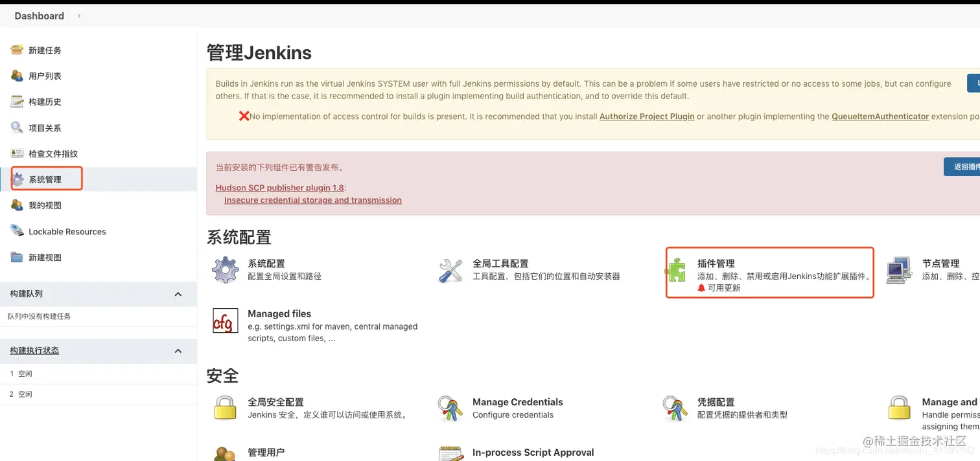Expand the Dashboard breadcrumb arrow

pyautogui.click(x=79, y=16)
